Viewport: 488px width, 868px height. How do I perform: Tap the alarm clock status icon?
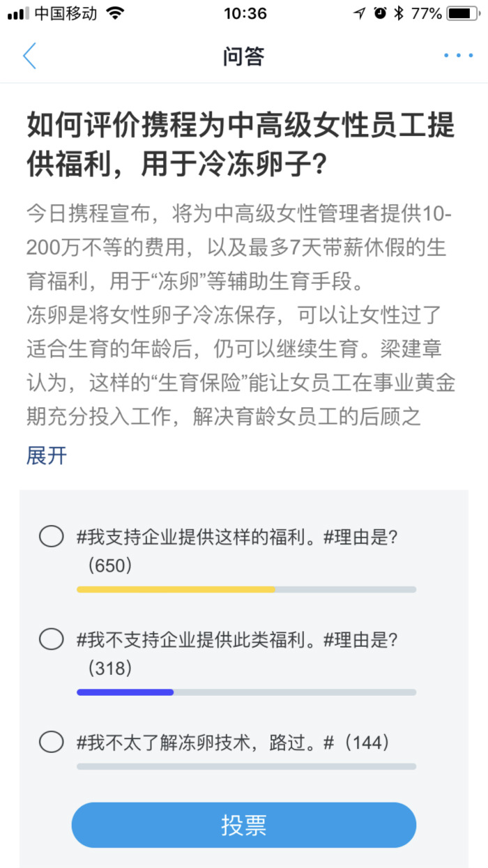click(x=380, y=13)
